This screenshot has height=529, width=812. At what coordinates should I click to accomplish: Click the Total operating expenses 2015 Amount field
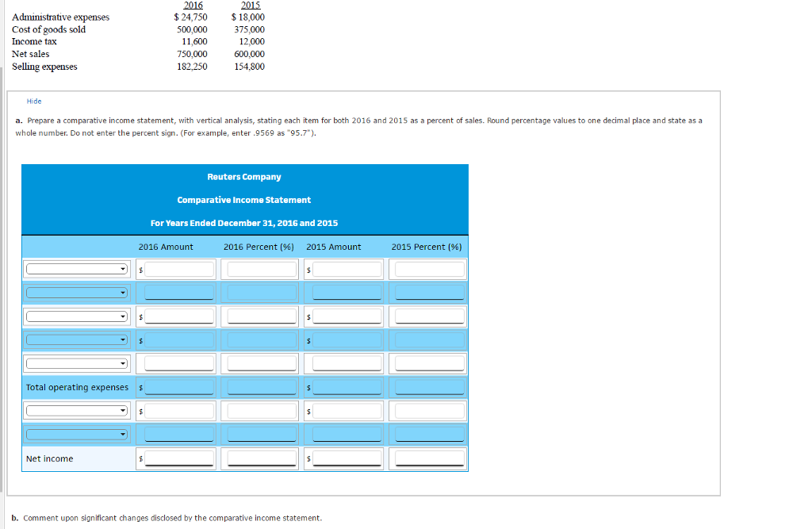[347, 387]
